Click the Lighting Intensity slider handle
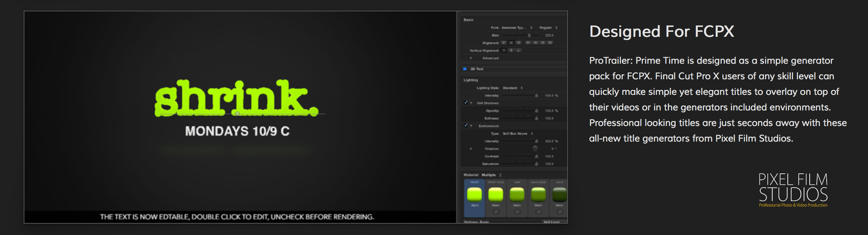 point(536,96)
